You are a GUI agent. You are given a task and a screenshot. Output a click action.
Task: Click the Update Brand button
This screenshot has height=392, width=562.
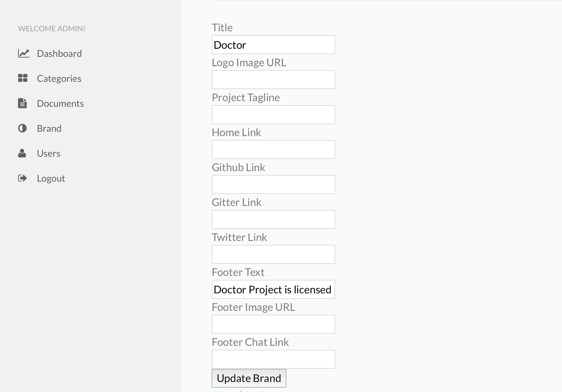point(249,378)
